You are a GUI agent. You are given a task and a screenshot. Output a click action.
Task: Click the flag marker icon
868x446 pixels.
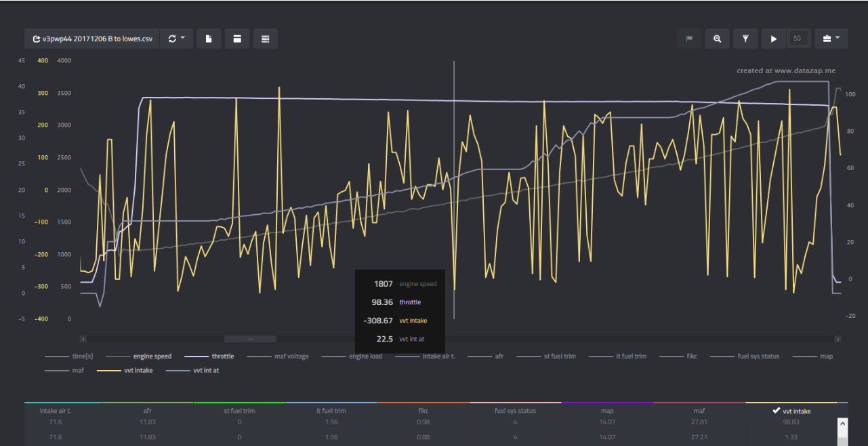tap(689, 39)
